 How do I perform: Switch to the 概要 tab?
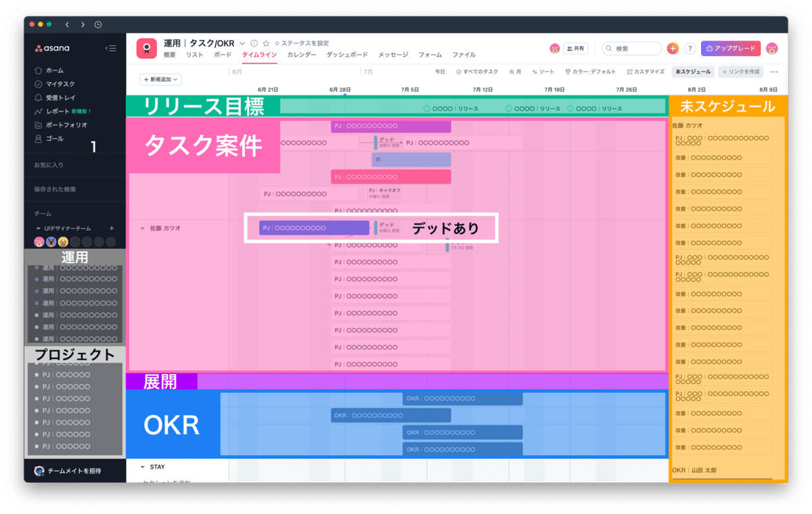pos(170,55)
